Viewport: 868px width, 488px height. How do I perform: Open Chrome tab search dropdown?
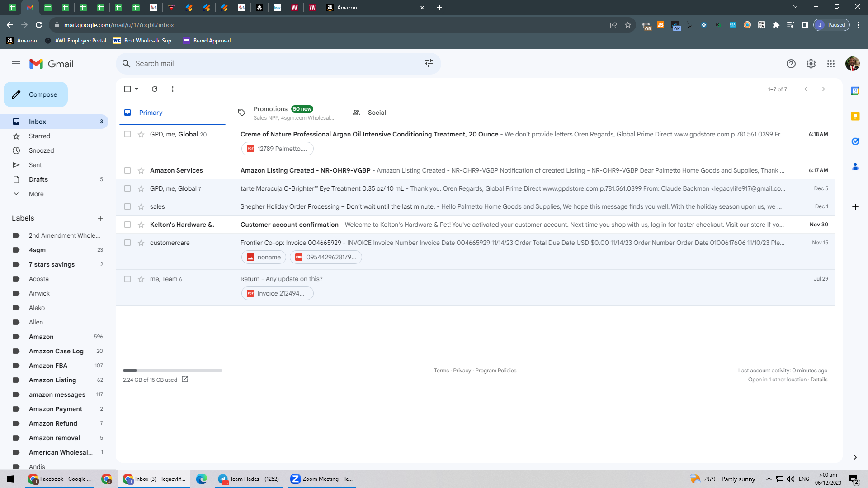point(795,7)
